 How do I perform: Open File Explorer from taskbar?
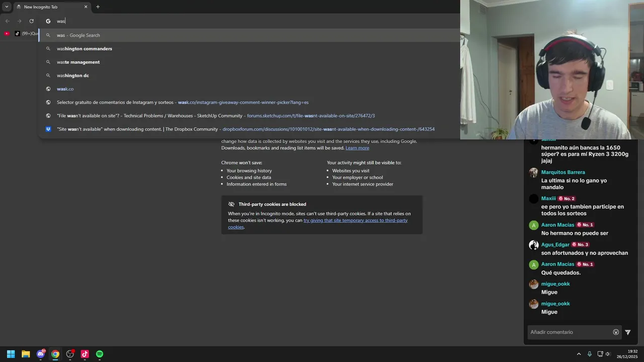coord(26,354)
